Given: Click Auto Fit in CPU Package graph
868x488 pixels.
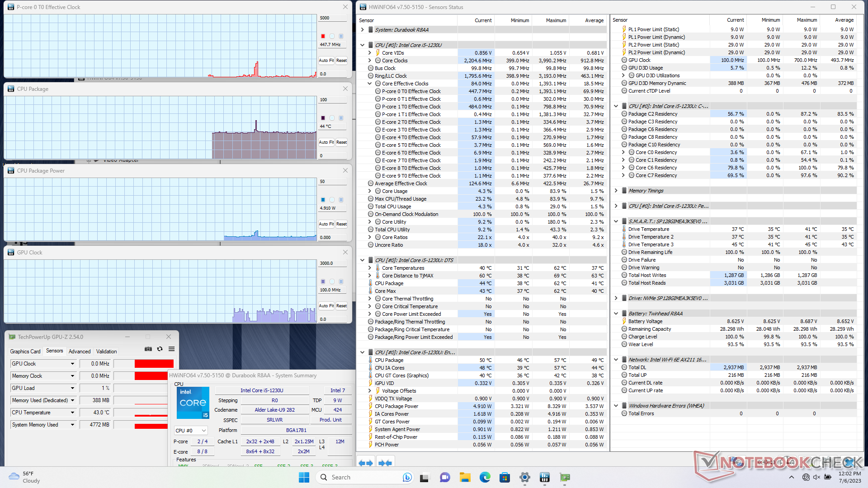Looking at the screenshot, I should click(326, 142).
